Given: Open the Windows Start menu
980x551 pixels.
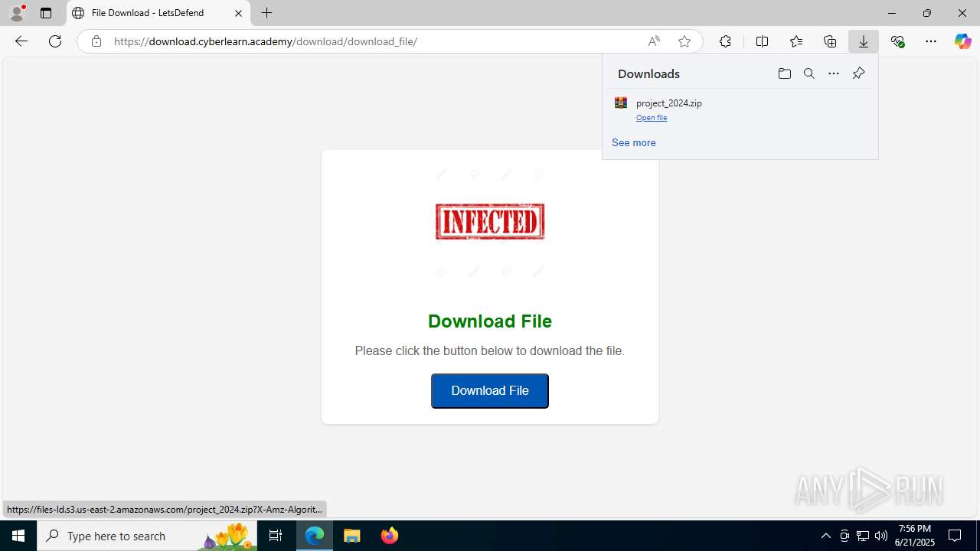Looking at the screenshot, I should pyautogui.click(x=18, y=536).
